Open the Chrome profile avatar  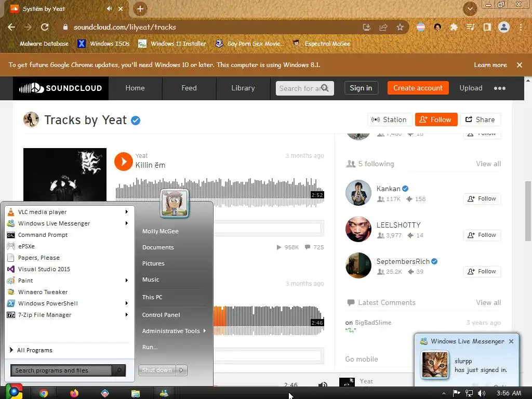pos(504,27)
